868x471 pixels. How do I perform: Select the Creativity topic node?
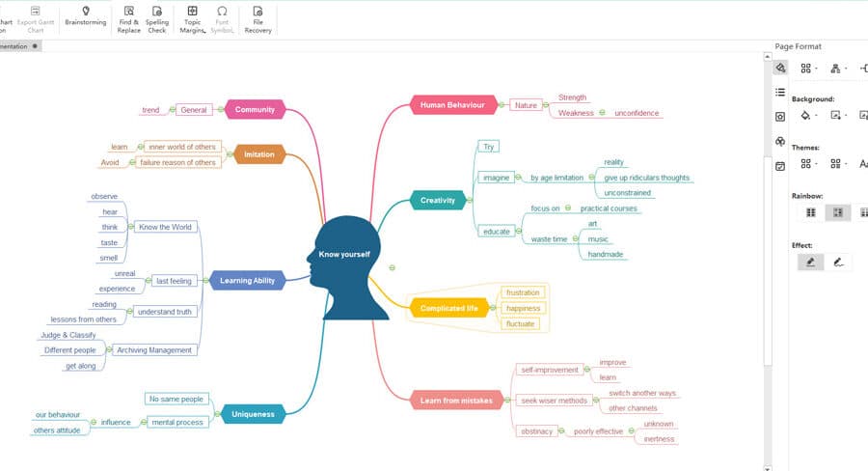(x=437, y=200)
